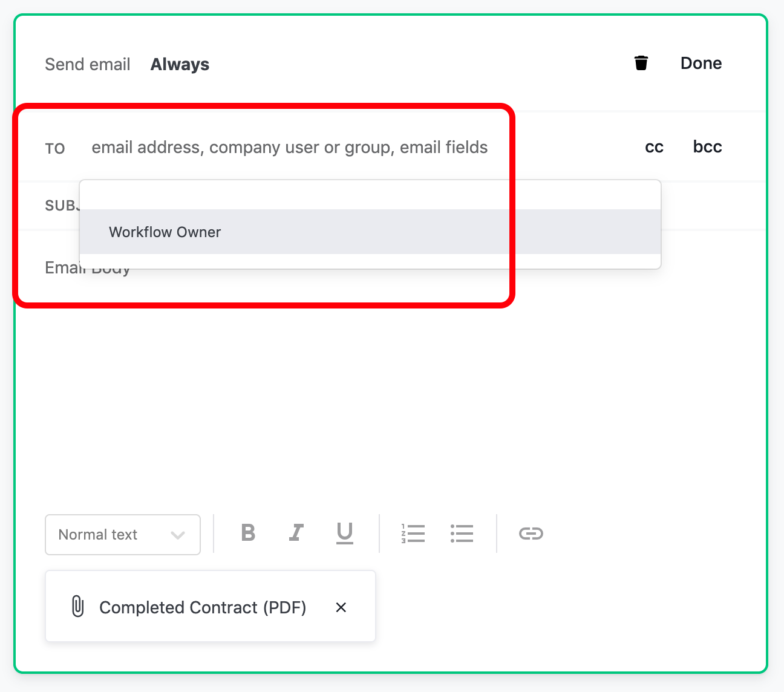Screen dimensions: 784x692
Task: Insert a bulleted list in the email body
Action: tap(462, 534)
